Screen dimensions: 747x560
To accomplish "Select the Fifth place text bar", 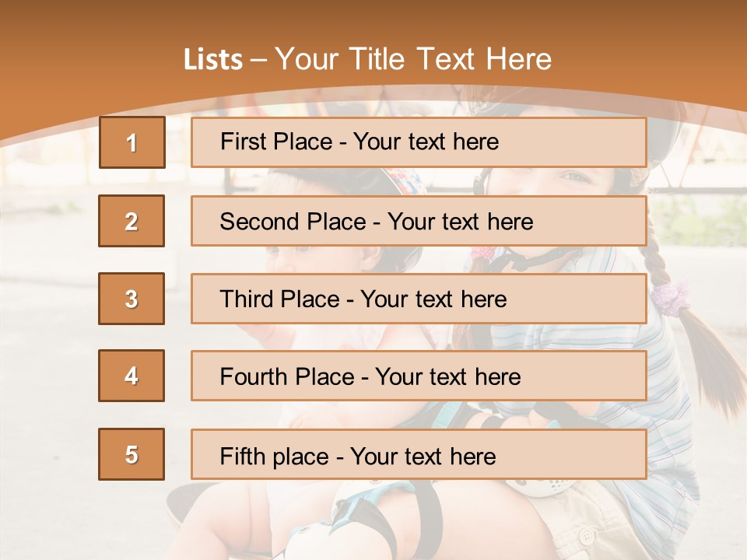I will click(x=419, y=454).
